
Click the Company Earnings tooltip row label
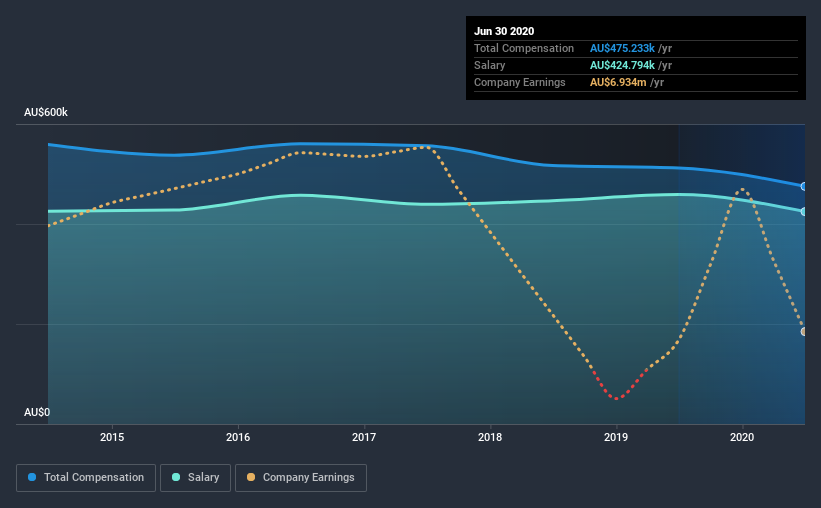(x=519, y=82)
